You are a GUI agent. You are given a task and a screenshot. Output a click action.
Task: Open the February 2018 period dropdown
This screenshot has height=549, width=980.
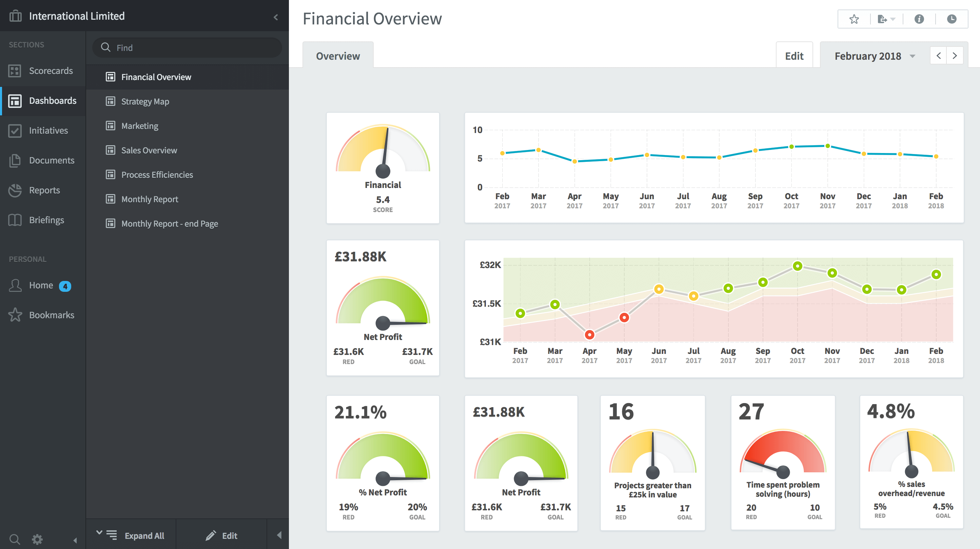pyautogui.click(x=874, y=56)
